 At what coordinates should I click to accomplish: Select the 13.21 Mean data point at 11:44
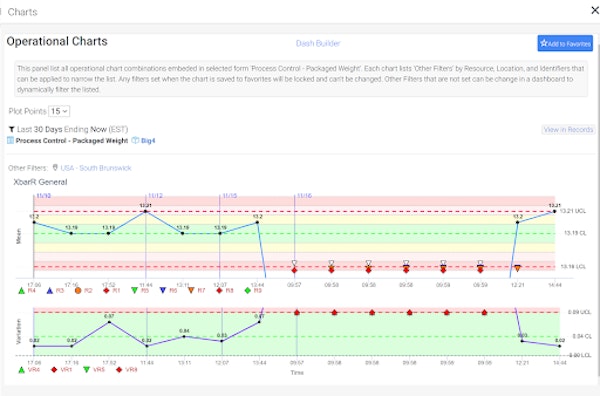click(x=145, y=211)
